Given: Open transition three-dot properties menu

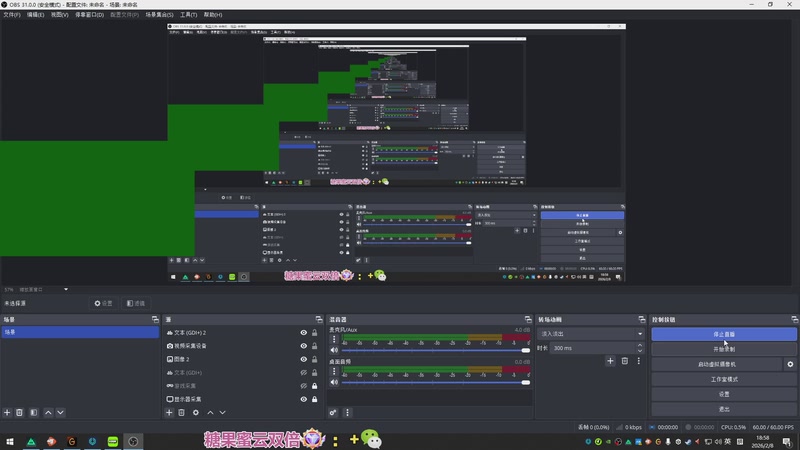Looking at the screenshot, I should (x=638, y=361).
